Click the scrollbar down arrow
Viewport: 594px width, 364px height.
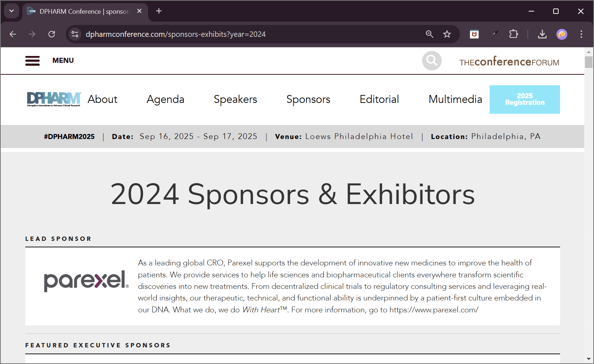pos(589,359)
